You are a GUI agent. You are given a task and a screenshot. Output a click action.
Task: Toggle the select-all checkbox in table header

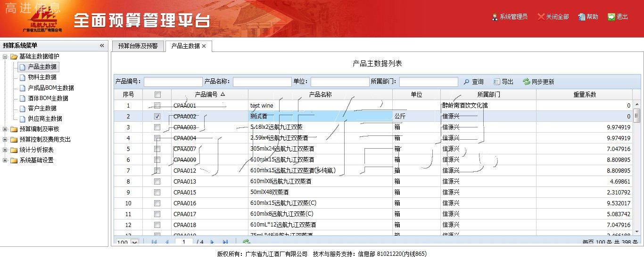click(157, 94)
